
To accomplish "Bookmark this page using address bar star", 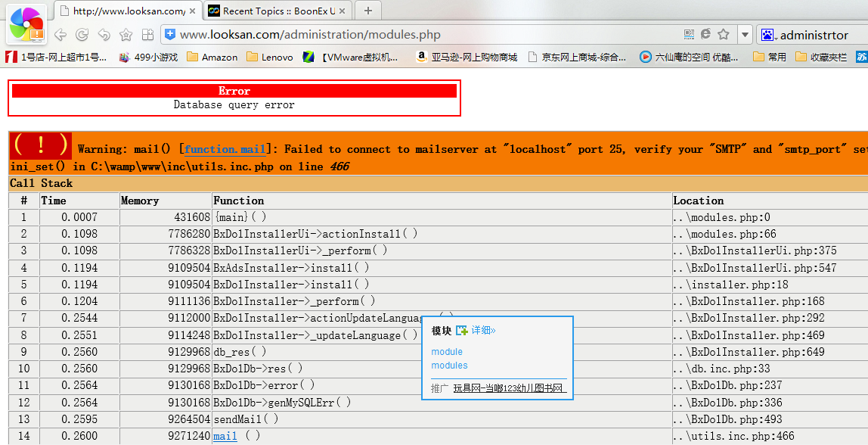I will [x=723, y=34].
